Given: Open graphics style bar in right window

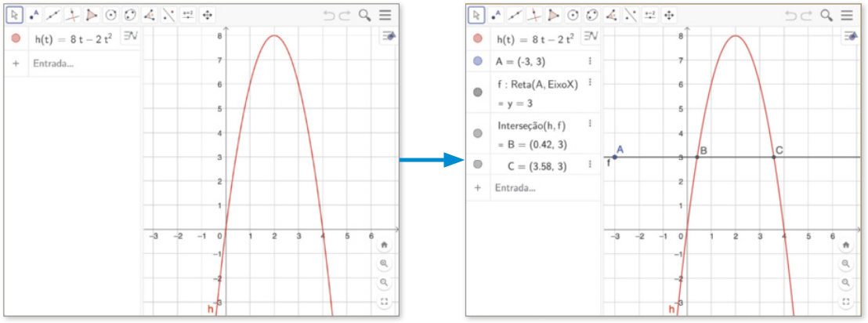Looking at the screenshot, I should [x=850, y=36].
